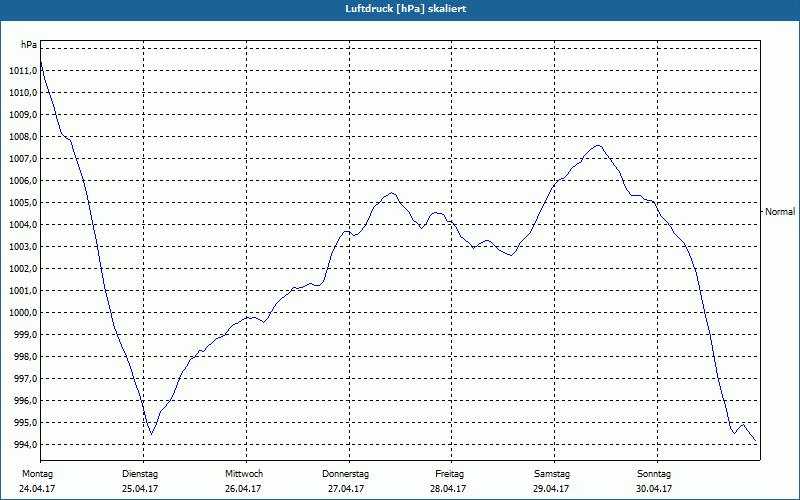
Task: Click the Donnerstag day label
Action: point(345,474)
